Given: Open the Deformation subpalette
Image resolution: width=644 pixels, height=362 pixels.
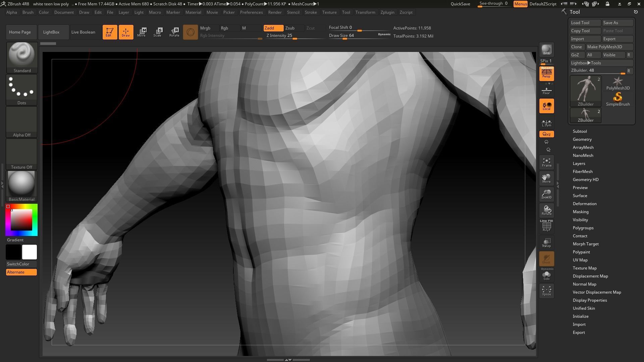Looking at the screenshot, I should tap(584, 204).
